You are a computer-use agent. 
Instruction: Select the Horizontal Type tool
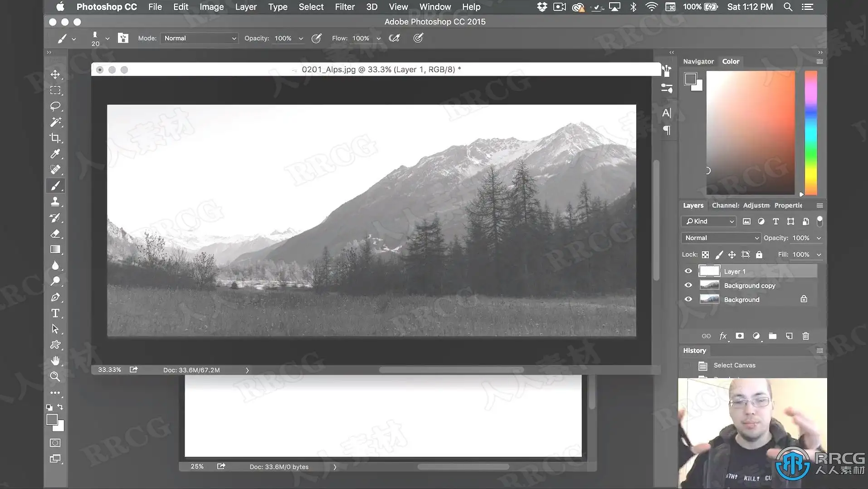coord(55,313)
